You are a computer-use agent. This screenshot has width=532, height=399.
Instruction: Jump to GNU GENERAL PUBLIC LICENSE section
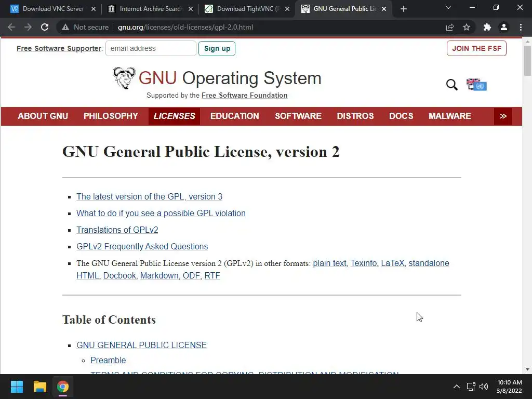[141, 345]
